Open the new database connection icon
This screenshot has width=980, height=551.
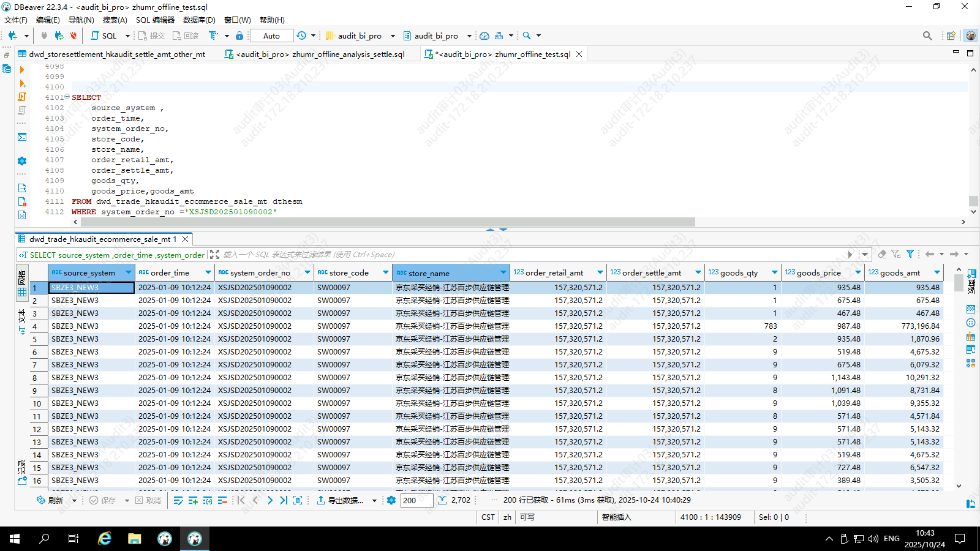12,36
